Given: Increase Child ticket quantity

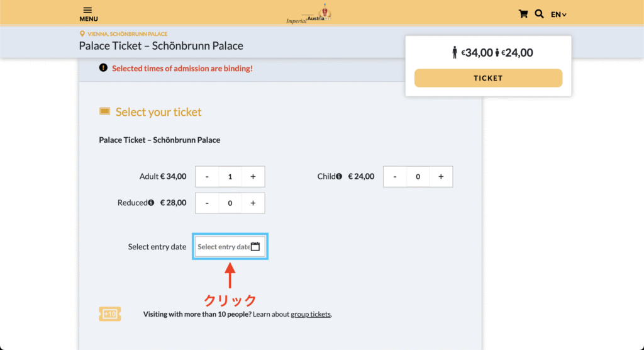Looking at the screenshot, I should [x=441, y=176].
